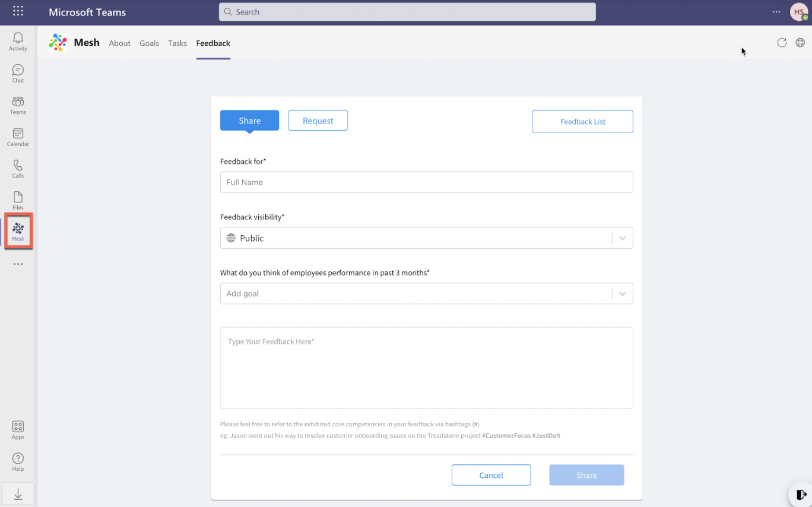Click the Help icon
The image size is (812, 507).
coord(18,461)
